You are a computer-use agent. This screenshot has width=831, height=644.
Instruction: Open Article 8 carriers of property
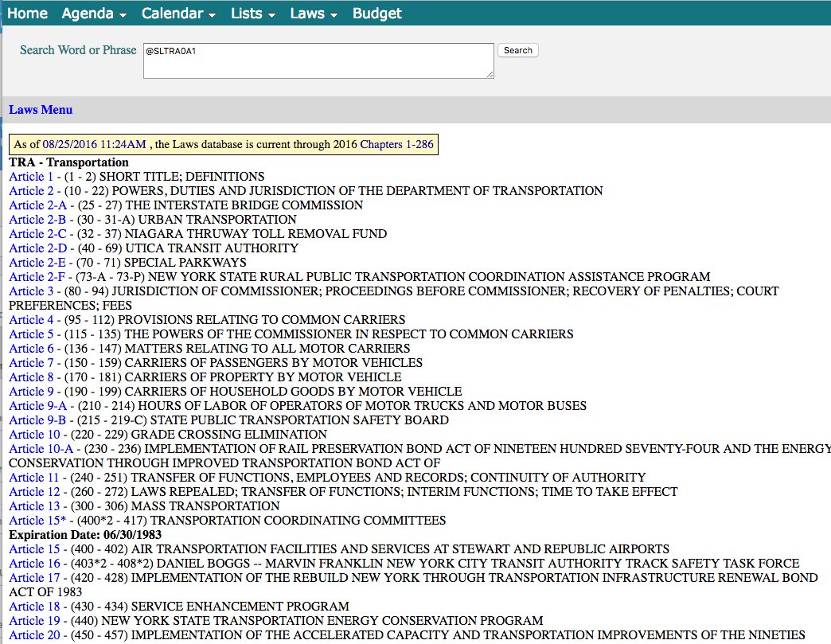tap(31, 377)
